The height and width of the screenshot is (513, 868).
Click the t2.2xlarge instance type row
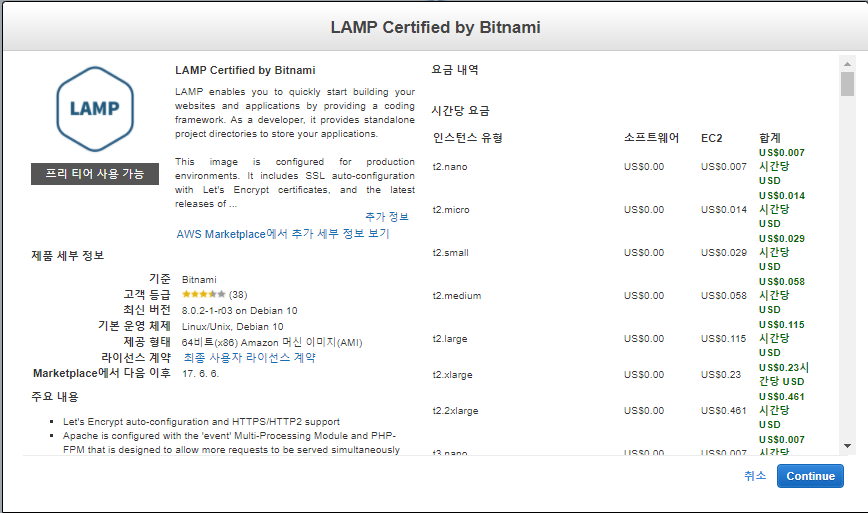click(x=619, y=411)
